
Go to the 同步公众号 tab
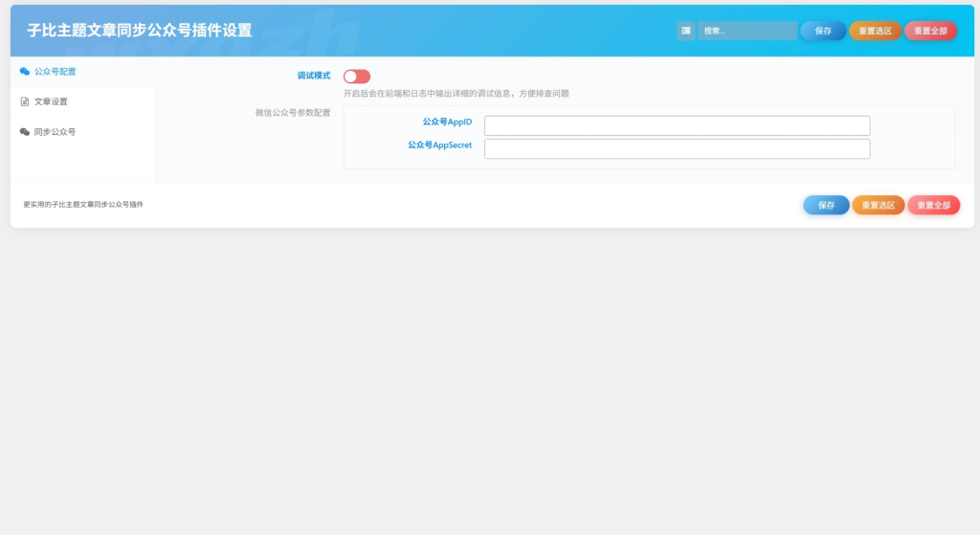pos(82,132)
